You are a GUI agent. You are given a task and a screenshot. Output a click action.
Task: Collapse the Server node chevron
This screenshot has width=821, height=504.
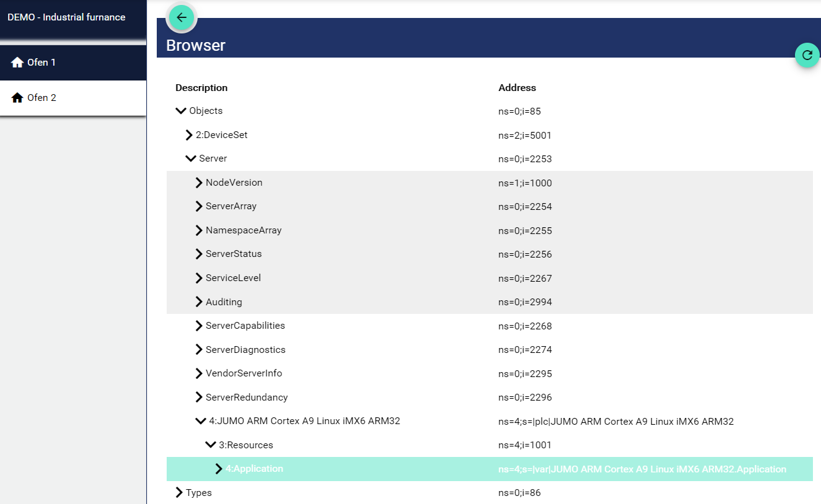pos(190,159)
